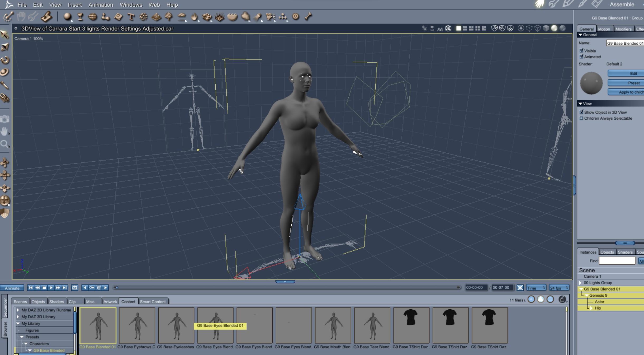644x355 pixels.
Task: Expand My DAZ 3D Library folder
Action: [x=18, y=317]
